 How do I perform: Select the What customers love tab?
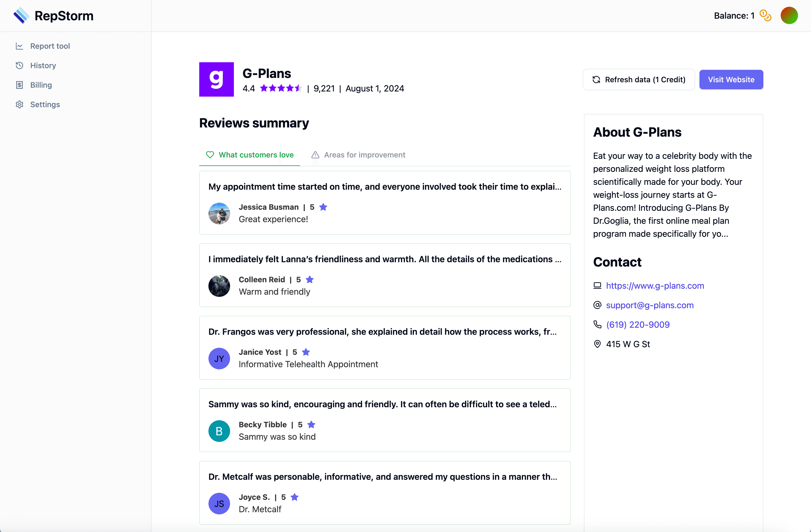pyautogui.click(x=249, y=155)
